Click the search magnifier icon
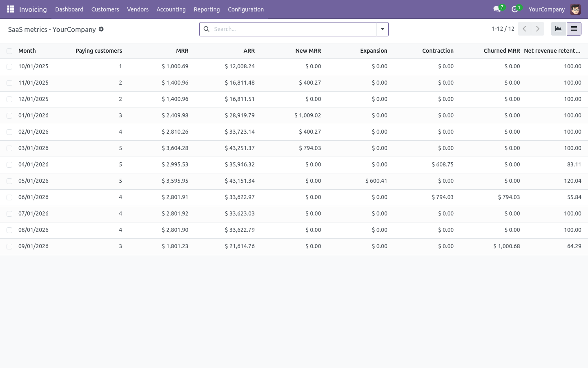 click(207, 29)
